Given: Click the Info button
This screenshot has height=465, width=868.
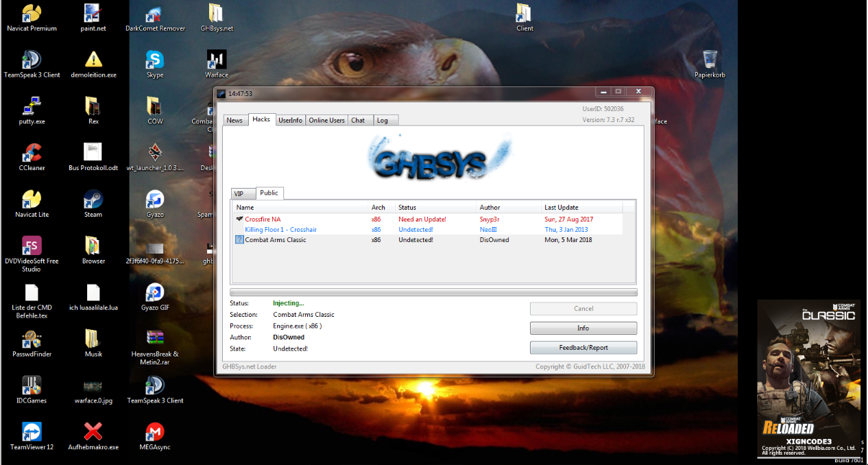Looking at the screenshot, I should click(583, 328).
